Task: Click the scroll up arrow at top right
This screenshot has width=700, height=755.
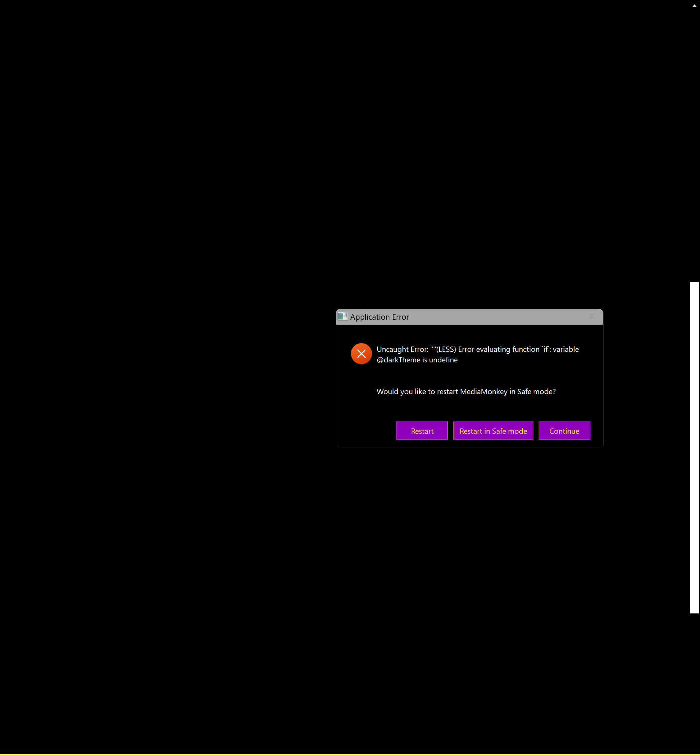Action: coord(694,6)
